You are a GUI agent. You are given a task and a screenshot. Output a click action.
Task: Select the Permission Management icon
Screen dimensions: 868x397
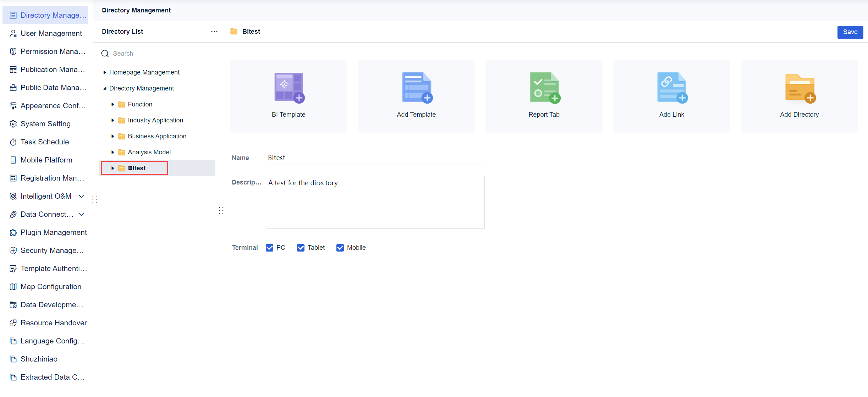[x=13, y=51]
